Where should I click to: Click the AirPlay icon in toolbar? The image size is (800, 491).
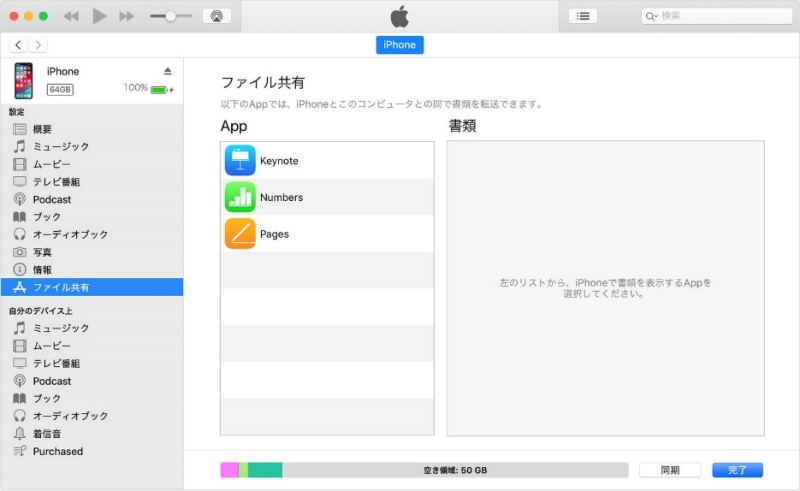[216, 16]
